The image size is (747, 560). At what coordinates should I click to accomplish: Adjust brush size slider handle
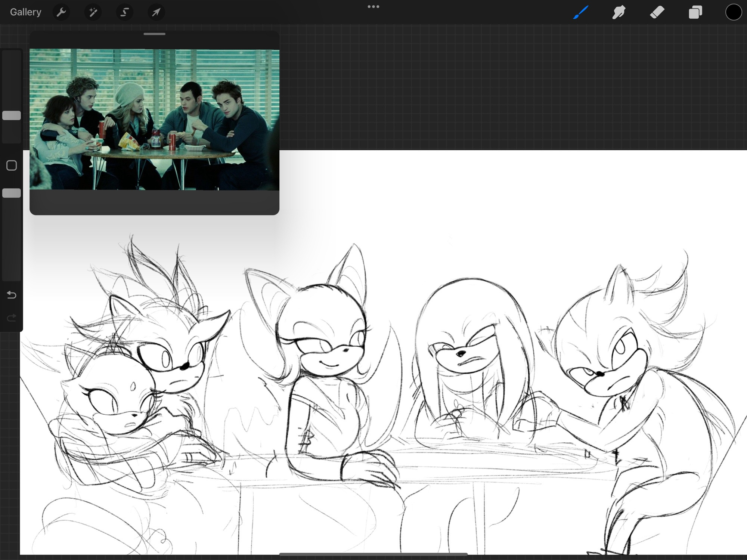12,115
